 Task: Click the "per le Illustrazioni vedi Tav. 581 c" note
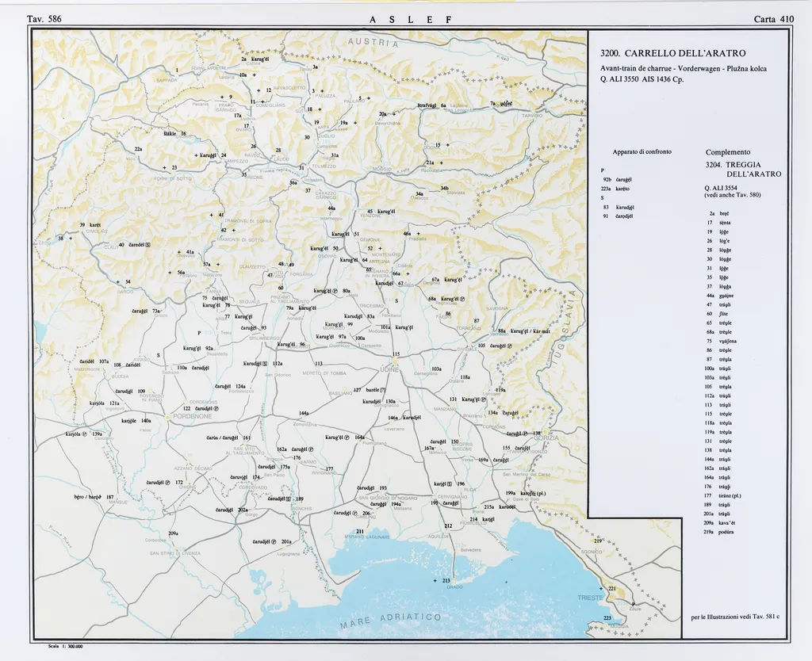click(x=735, y=617)
